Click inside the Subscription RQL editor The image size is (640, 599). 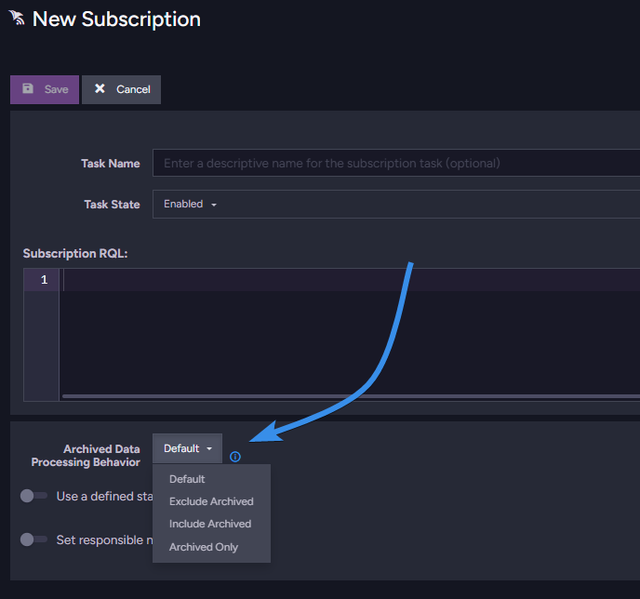tap(350, 330)
